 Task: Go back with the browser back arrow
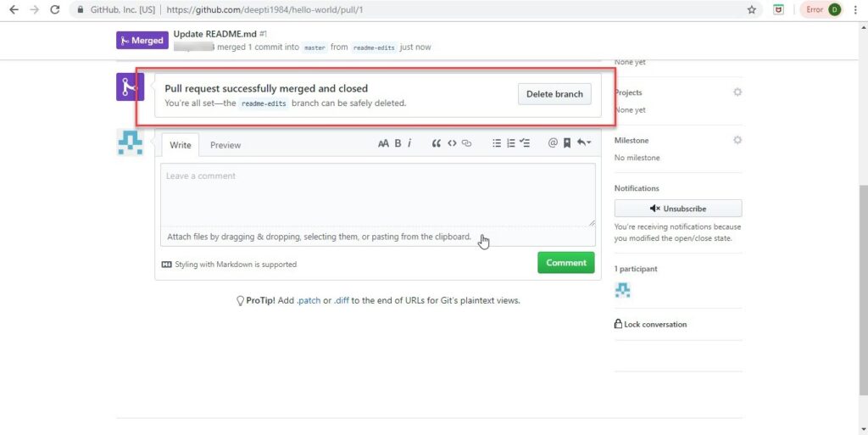click(x=14, y=9)
